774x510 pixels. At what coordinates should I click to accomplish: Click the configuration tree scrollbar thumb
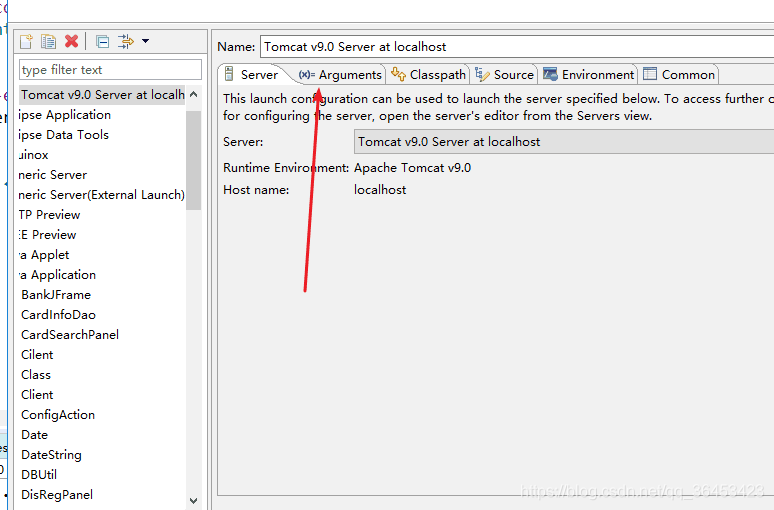(194, 160)
